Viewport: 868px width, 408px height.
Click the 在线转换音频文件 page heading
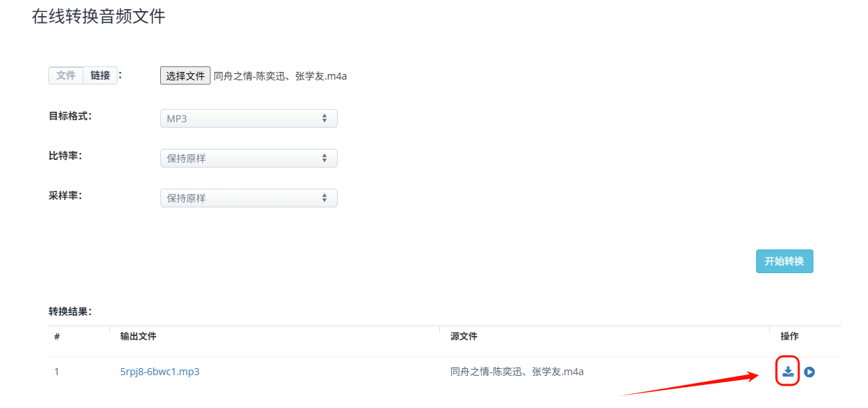(99, 16)
